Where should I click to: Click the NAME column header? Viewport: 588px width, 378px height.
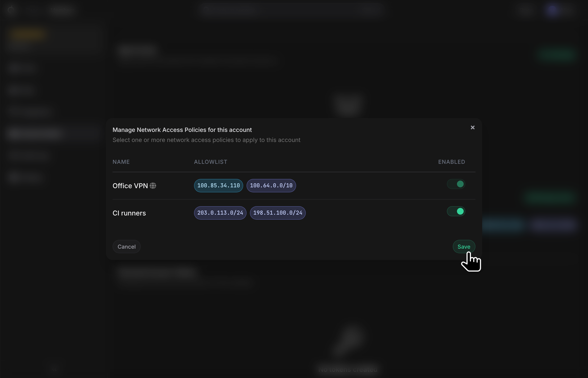tap(121, 162)
